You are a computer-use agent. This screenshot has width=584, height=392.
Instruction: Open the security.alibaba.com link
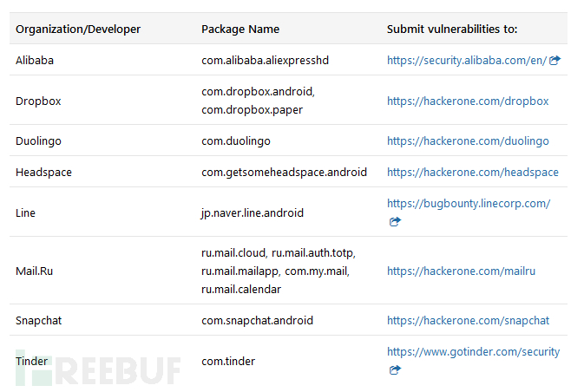467,61
